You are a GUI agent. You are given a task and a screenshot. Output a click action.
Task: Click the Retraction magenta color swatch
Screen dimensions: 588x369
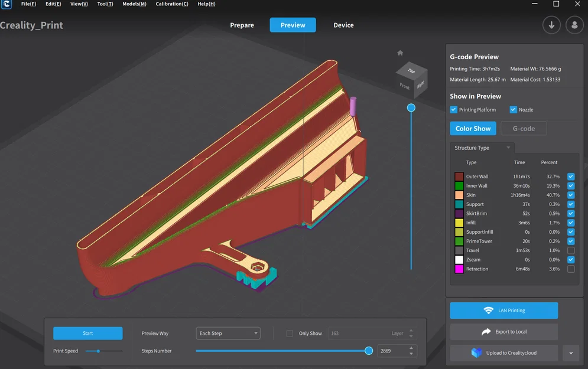[x=459, y=269]
